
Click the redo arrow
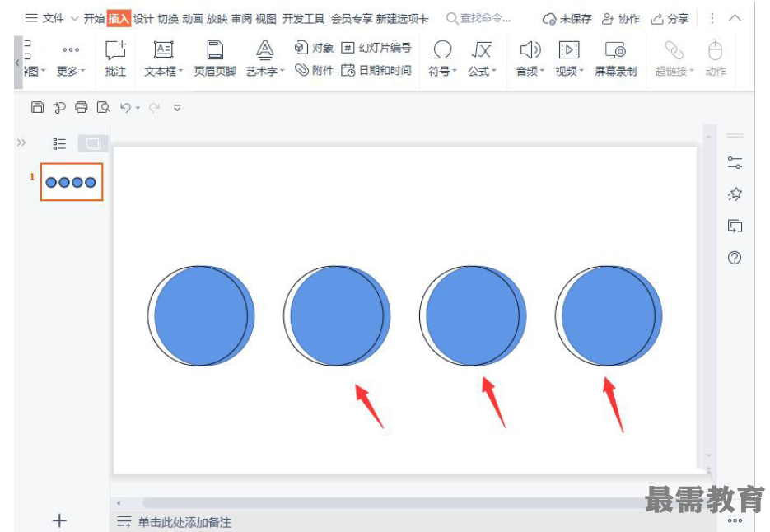pyautogui.click(x=154, y=107)
